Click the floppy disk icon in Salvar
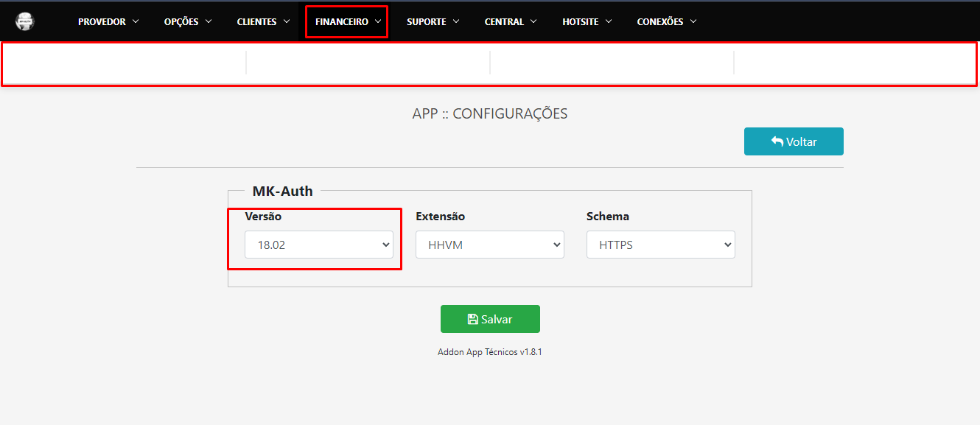 pyautogui.click(x=472, y=318)
